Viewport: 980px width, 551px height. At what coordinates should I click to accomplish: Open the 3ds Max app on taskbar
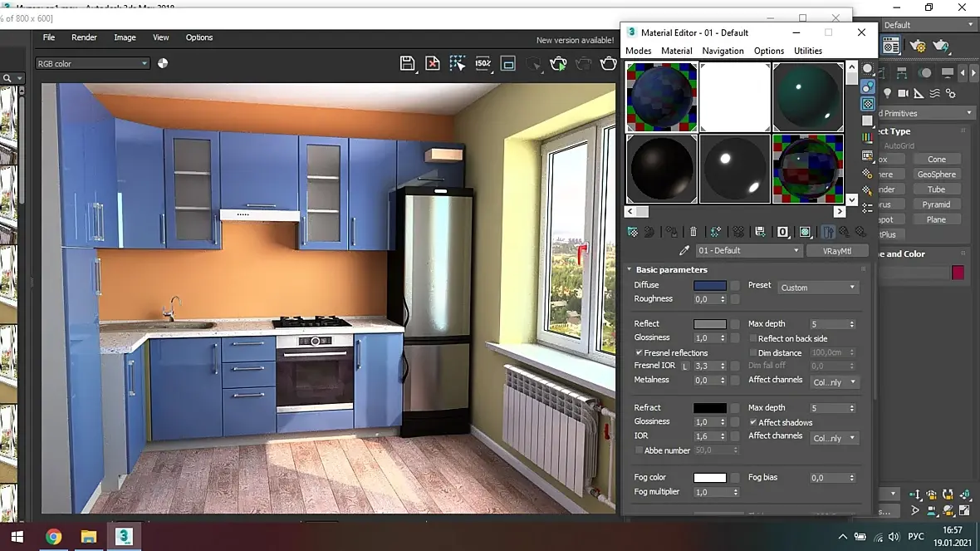[x=125, y=536]
